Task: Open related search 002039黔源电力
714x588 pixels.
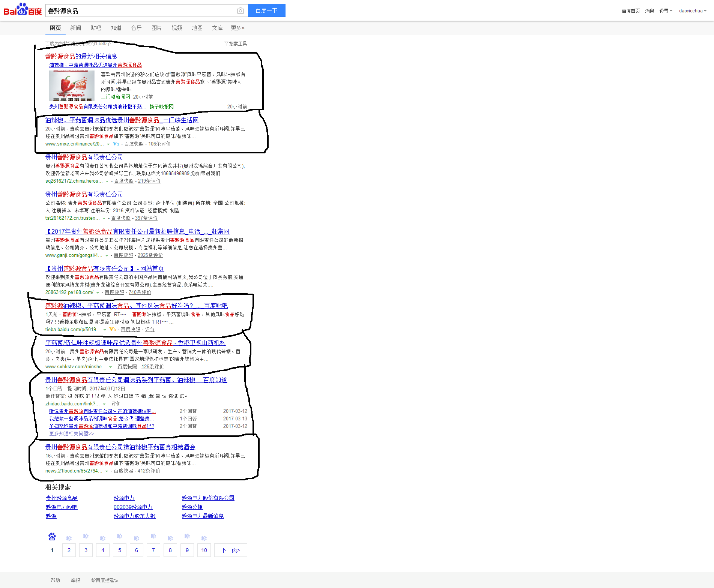Action: pyautogui.click(x=133, y=507)
